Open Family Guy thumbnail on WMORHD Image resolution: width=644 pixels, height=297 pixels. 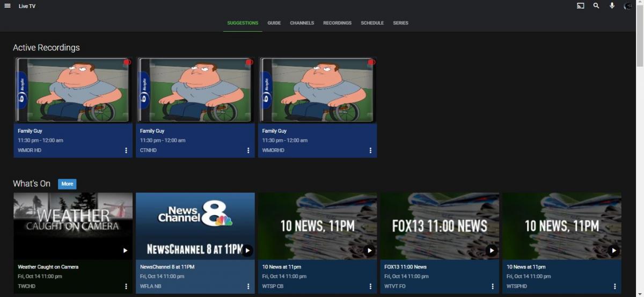pos(318,90)
